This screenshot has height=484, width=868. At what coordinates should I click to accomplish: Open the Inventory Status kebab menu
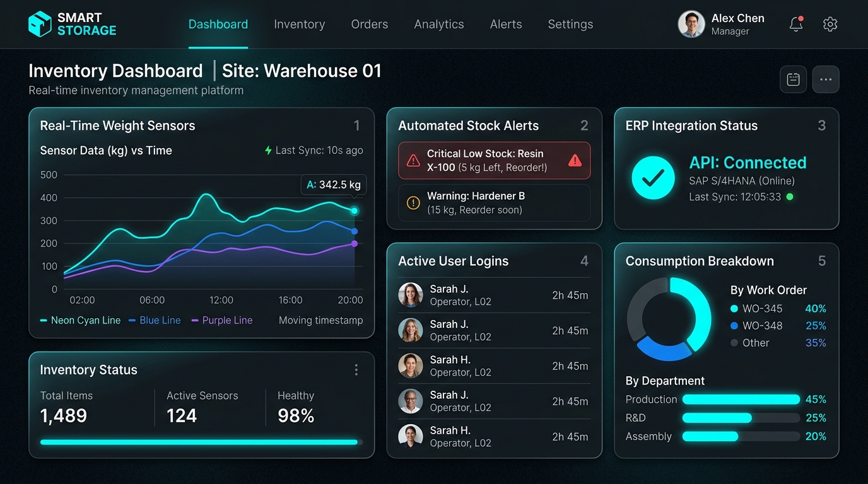click(x=356, y=370)
